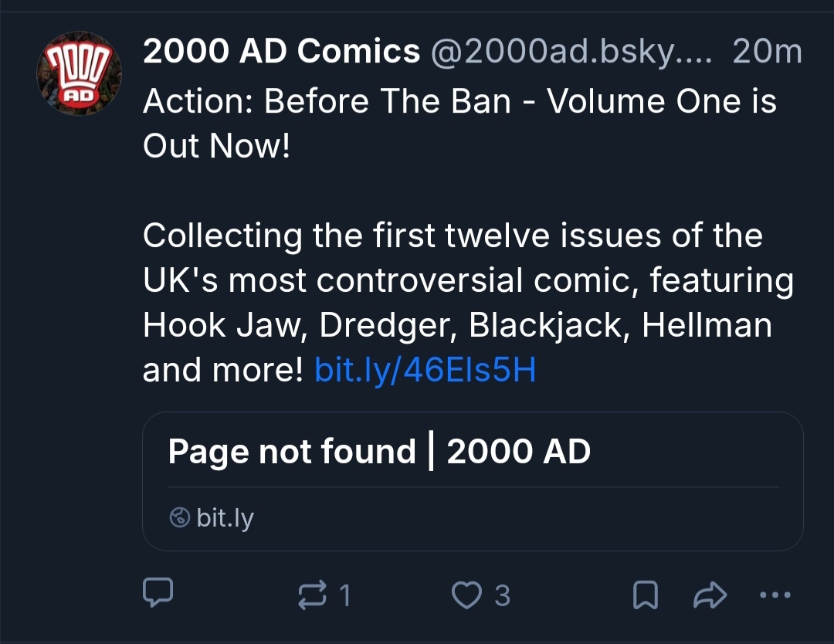The width and height of the screenshot is (834, 644).
Task: Click the 'Out Now!' text line
Action: (x=216, y=146)
